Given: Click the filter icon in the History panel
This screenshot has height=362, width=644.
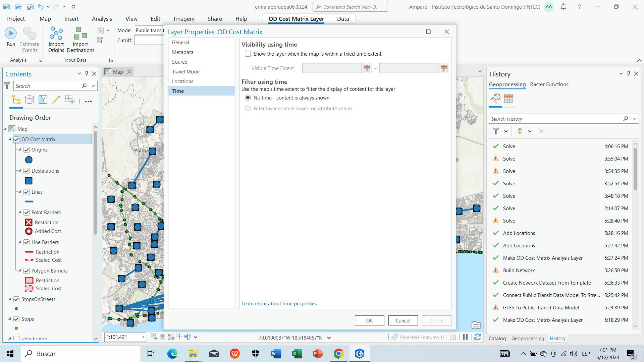Looking at the screenshot, I should point(496,131).
